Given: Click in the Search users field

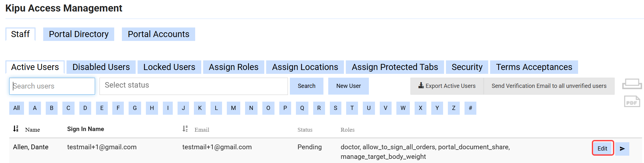Looking at the screenshot, I should [x=52, y=86].
